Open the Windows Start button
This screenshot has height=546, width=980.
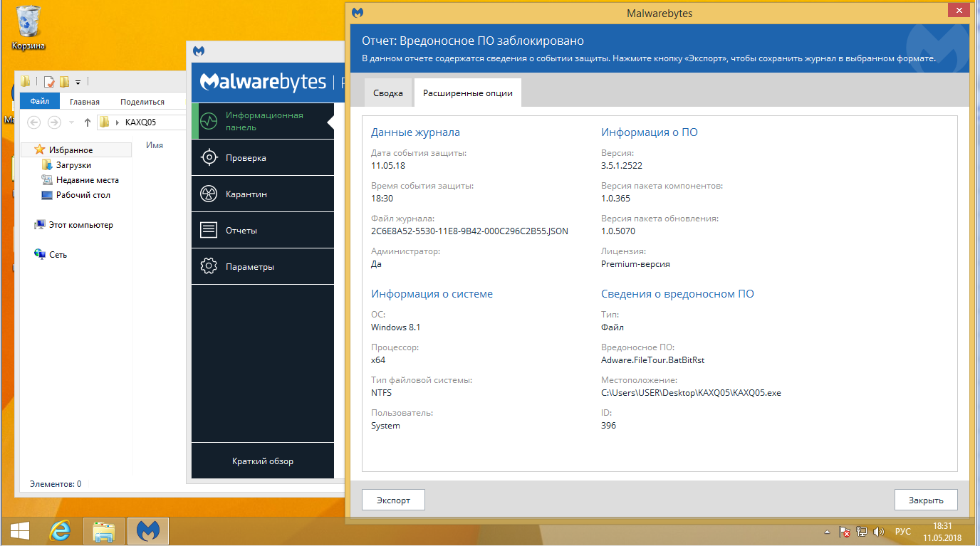(x=19, y=531)
